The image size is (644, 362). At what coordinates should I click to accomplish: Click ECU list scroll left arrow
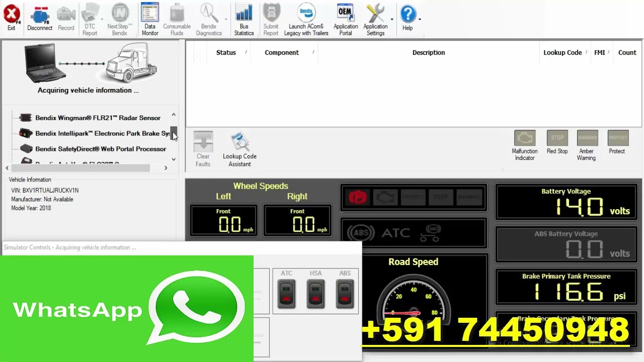click(x=7, y=168)
